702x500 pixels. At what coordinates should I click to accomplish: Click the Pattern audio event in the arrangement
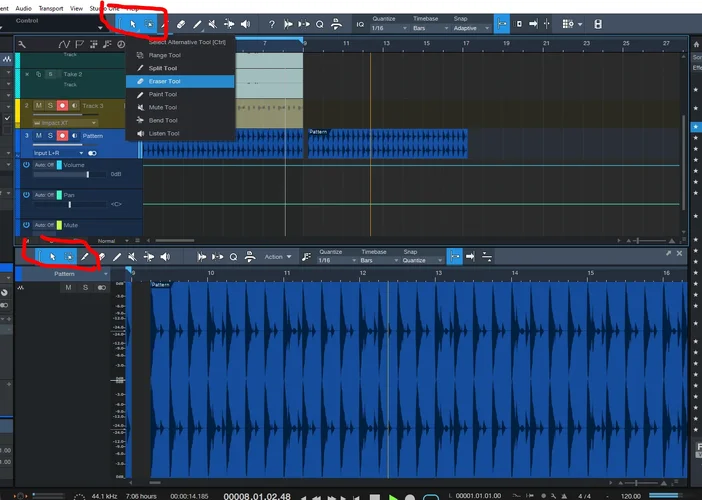388,145
